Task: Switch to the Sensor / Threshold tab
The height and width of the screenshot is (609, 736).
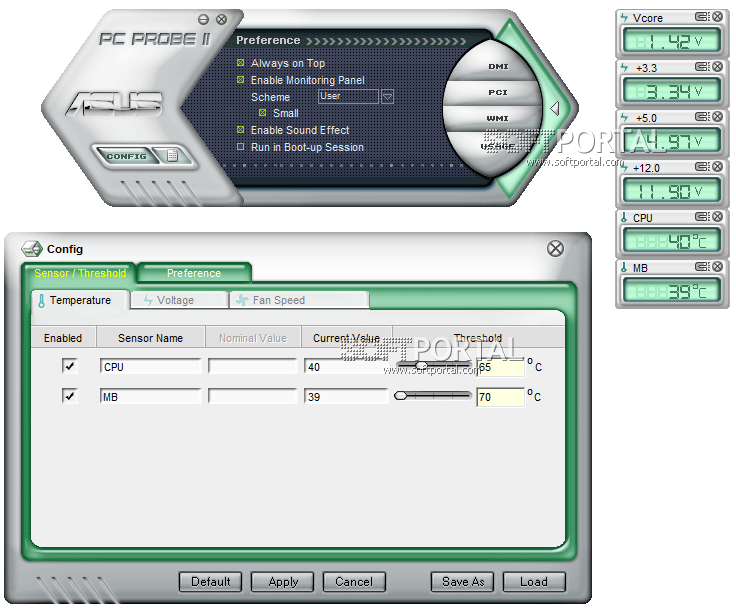Action: (80, 273)
